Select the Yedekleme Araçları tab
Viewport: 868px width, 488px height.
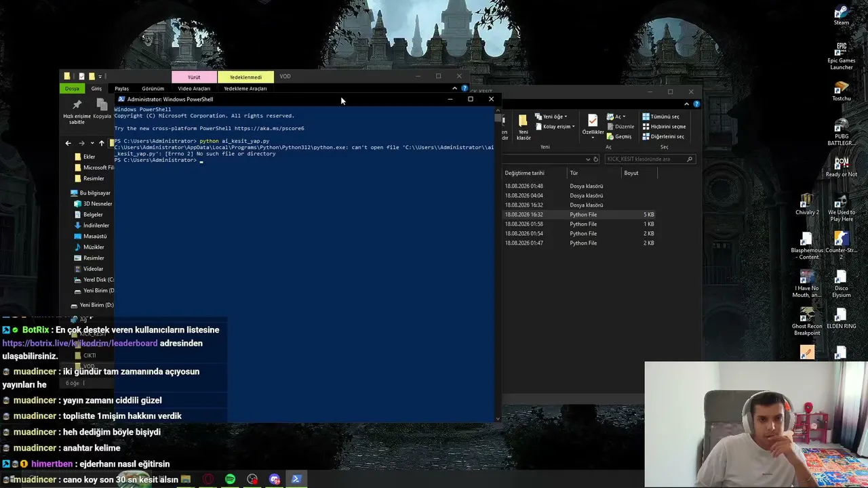tap(245, 88)
